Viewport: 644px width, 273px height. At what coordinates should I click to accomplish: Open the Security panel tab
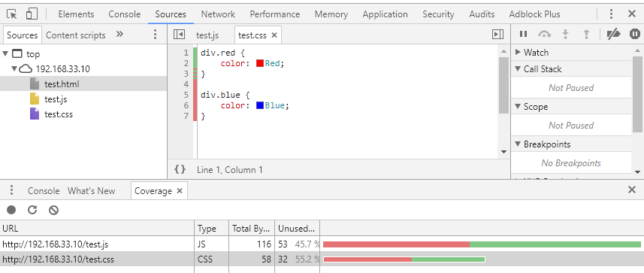(x=438, y=14)
